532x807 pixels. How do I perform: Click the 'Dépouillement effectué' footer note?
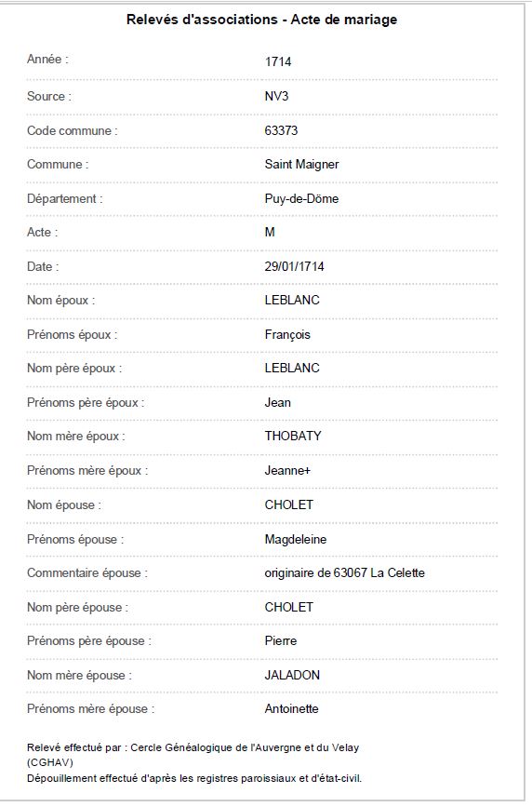(194, 778)
